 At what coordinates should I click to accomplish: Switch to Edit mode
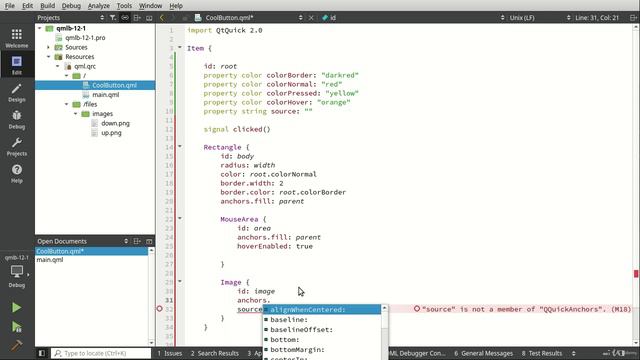pos(17,65)
